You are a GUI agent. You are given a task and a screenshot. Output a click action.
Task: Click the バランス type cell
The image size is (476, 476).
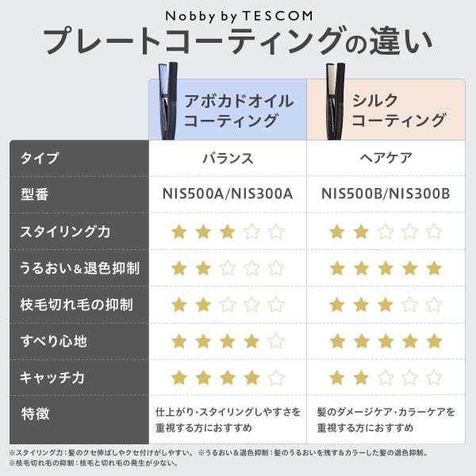click(x=228, y=159)
